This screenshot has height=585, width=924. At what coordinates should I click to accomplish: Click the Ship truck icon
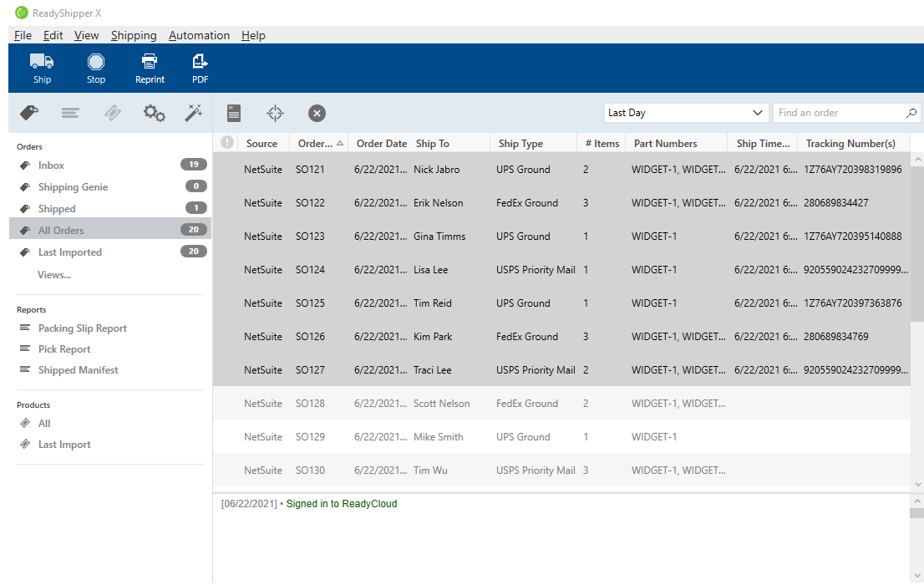[42, 61]
